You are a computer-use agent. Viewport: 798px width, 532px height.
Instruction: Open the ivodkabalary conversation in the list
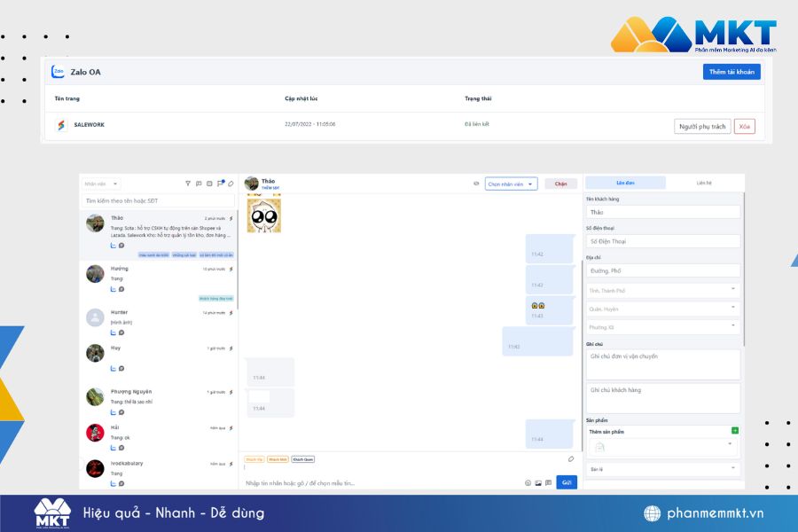[x=158, y=473]
